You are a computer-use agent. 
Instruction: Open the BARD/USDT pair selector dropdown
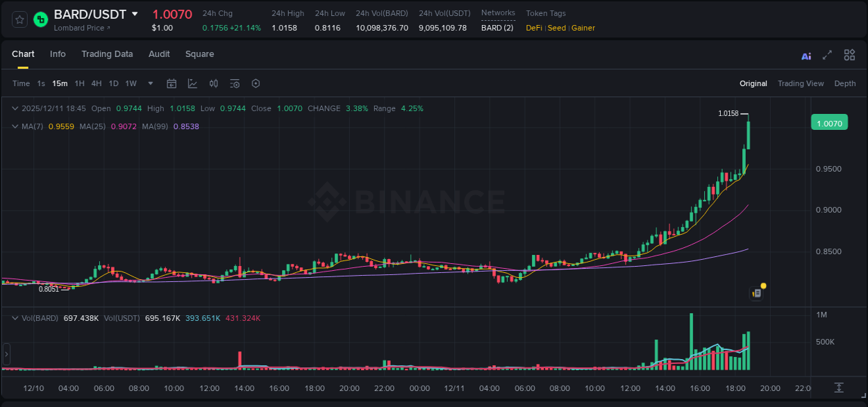(x=136, y=14)
